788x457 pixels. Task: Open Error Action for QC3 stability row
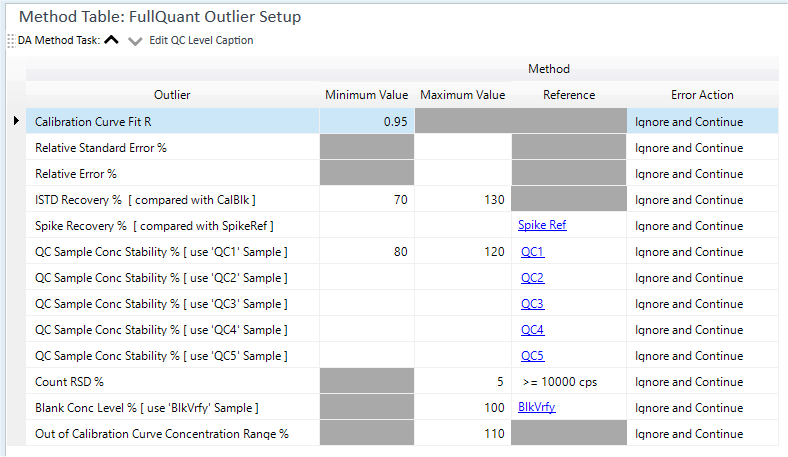tap(703, 304)
